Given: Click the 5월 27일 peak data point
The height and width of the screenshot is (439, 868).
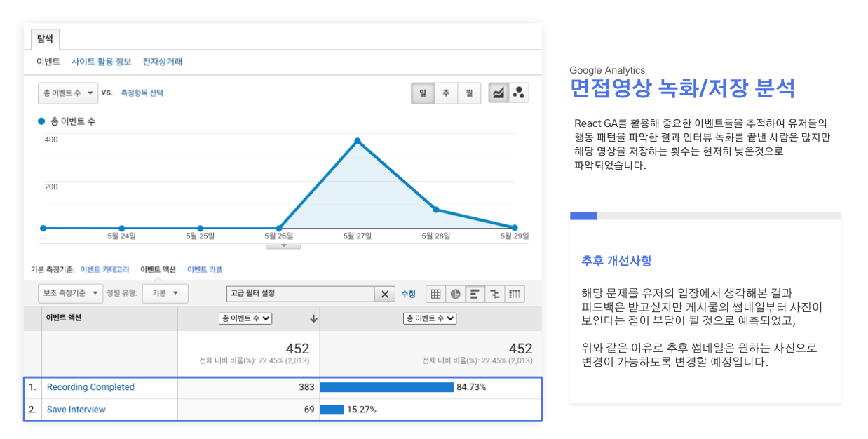Looking at the screenshot, I should click(x=358, y=141).
